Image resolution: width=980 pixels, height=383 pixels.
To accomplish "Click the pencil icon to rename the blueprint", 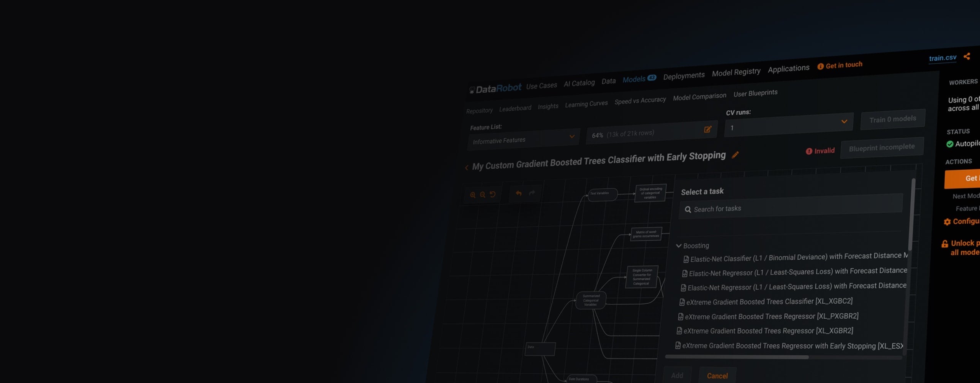I will [x=735, y=155].
